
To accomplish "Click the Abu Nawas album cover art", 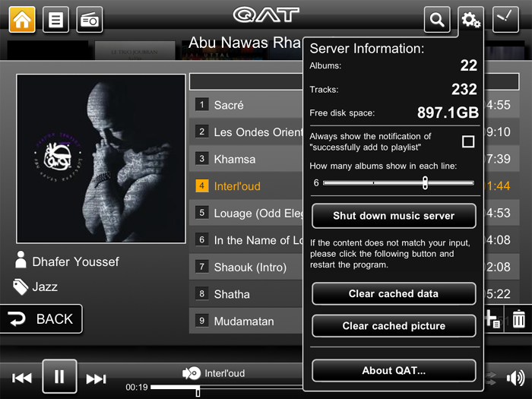I will tap(101, 159).
